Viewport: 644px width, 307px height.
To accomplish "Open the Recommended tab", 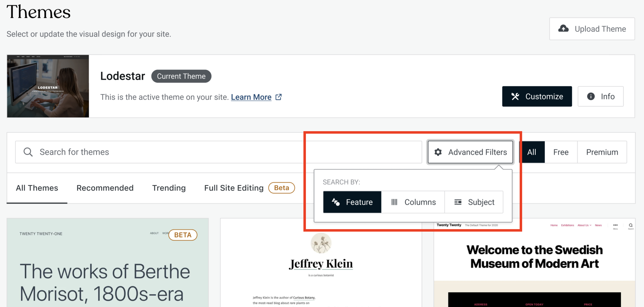I will pyautogui.click(x=105, y=188).
